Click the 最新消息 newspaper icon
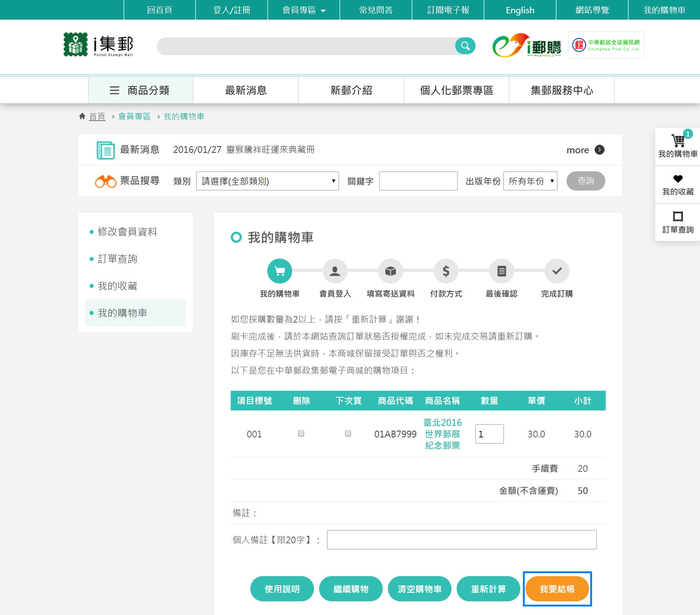Screen dimensions: 700x615 tap(106, 150)
